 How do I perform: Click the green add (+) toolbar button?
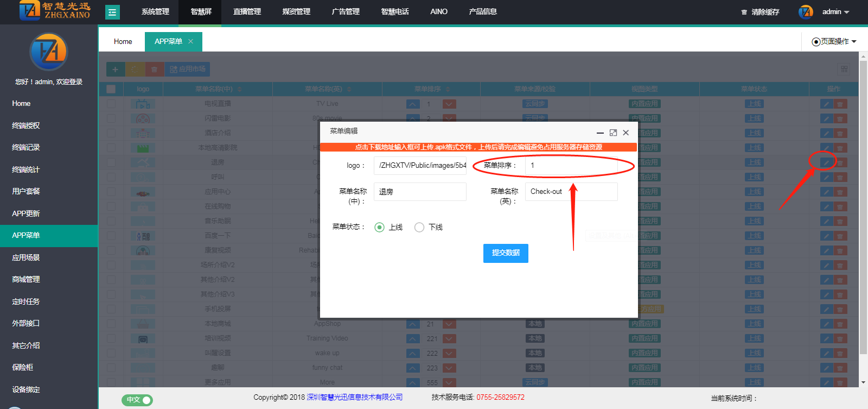(x=115, y=70)
